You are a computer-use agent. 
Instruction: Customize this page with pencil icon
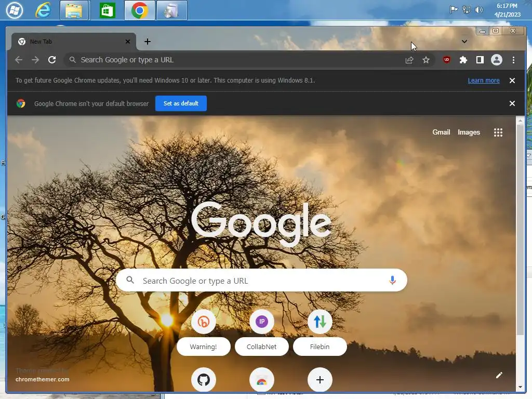(499, 375)
